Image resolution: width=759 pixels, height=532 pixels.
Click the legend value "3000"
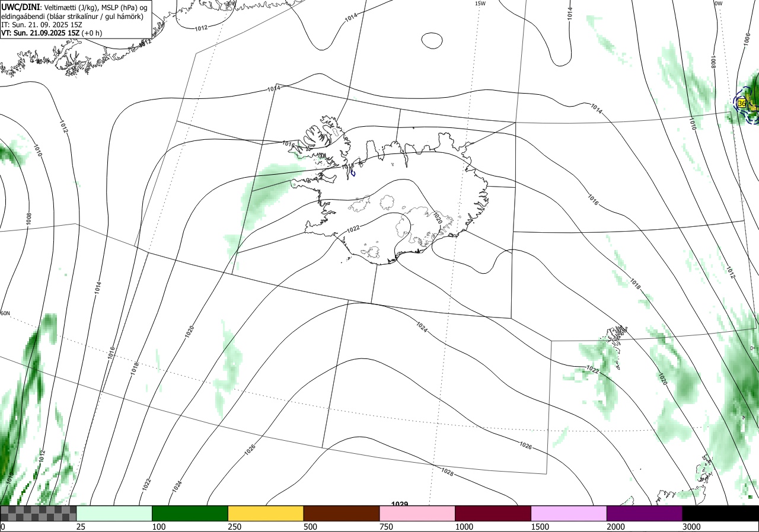coord(691,527)
